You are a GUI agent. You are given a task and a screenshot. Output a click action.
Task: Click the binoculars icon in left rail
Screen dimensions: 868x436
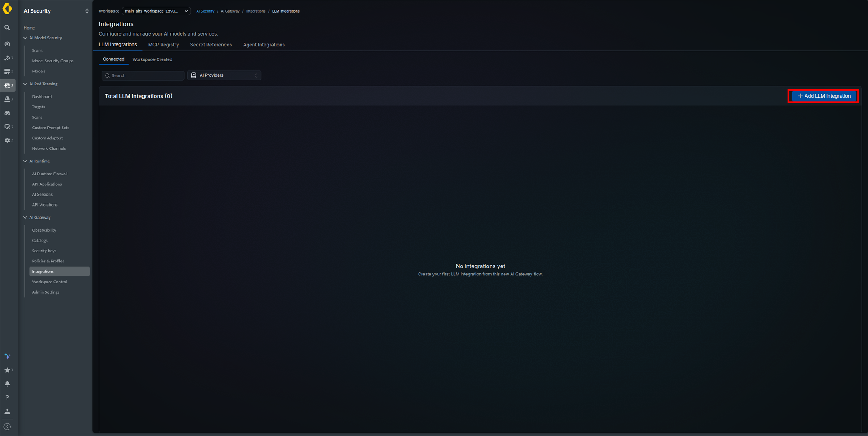(7, 113)
